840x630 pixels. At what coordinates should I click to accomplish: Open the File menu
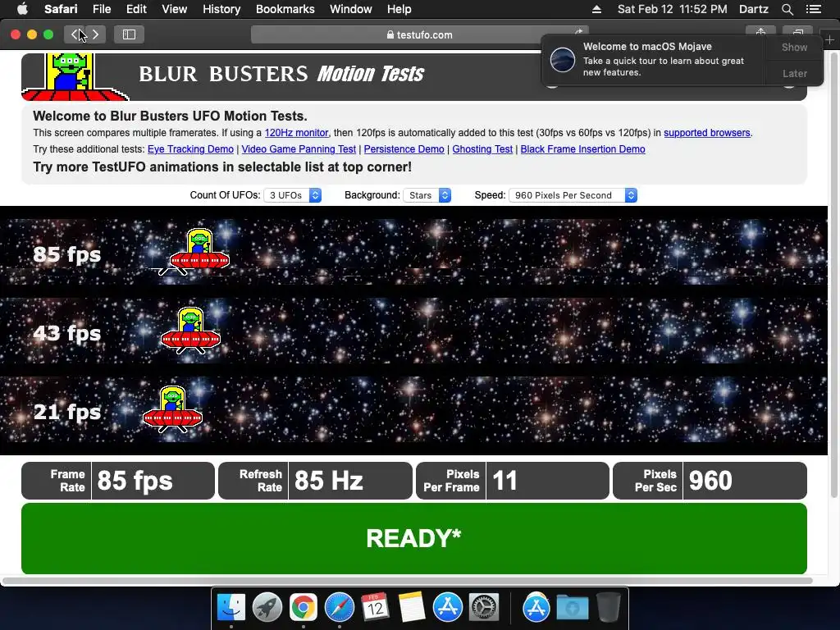tap(101, 9)
